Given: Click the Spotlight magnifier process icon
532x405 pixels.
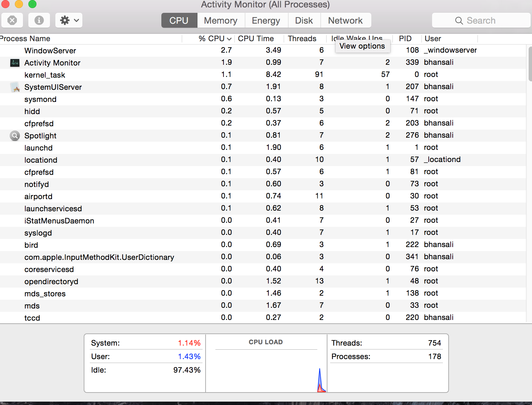Looking at the screenshot, I should point(15,136).
